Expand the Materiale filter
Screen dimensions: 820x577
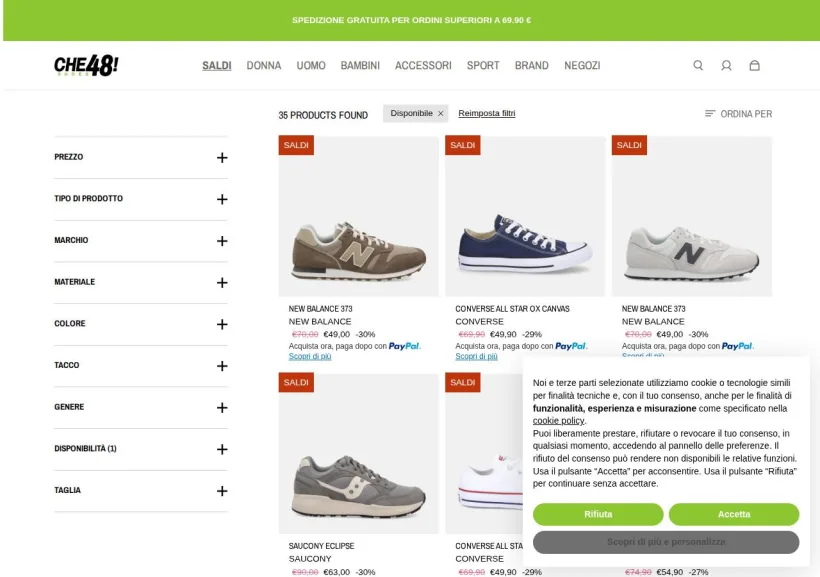tap(141, 282)
